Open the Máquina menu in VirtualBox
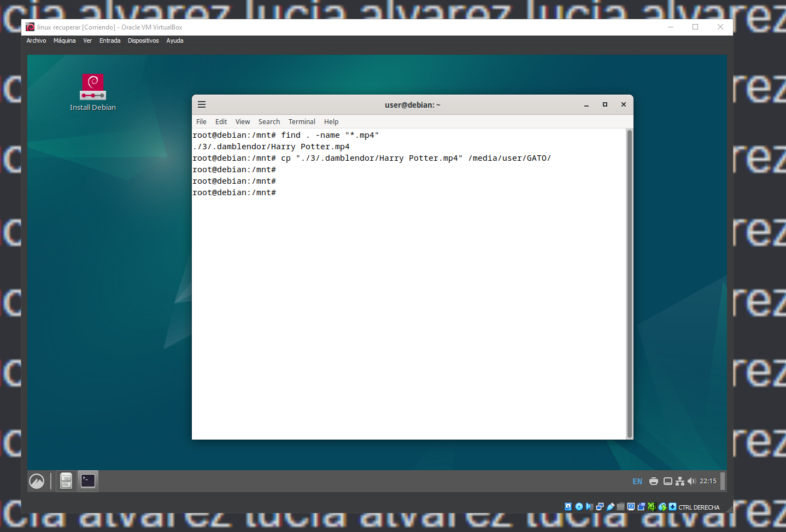 point(64,40)
